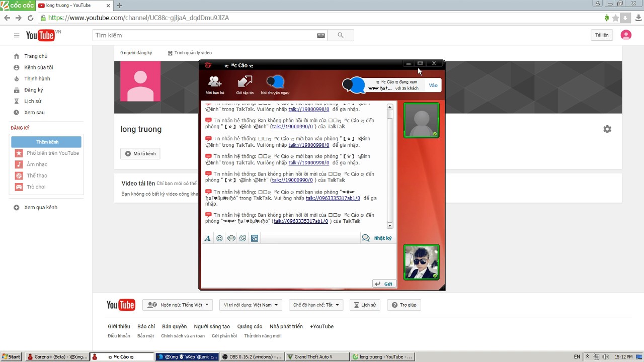Image resolution: width=644 pixels, height=362 pixels.
Task: Click the chat log scrollbar down arrow
Action: (x=390, y=225)
